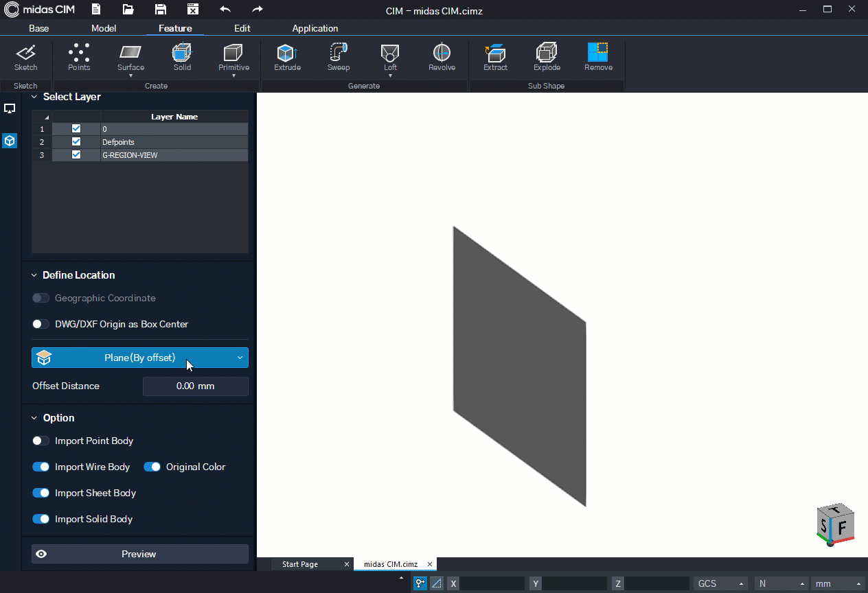The image size is (868, 593).
Task: Click the Layer Name column header
Action: [174, 117]
